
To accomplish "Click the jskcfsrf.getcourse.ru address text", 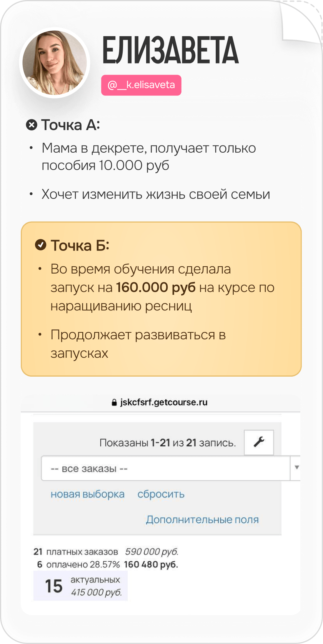I will click(x=164, y=402).
